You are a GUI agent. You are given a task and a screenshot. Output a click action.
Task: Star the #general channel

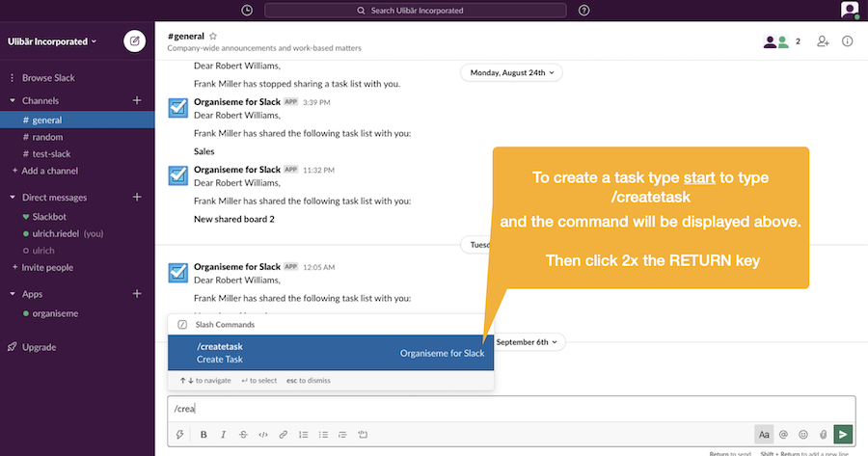coord(213,36)
